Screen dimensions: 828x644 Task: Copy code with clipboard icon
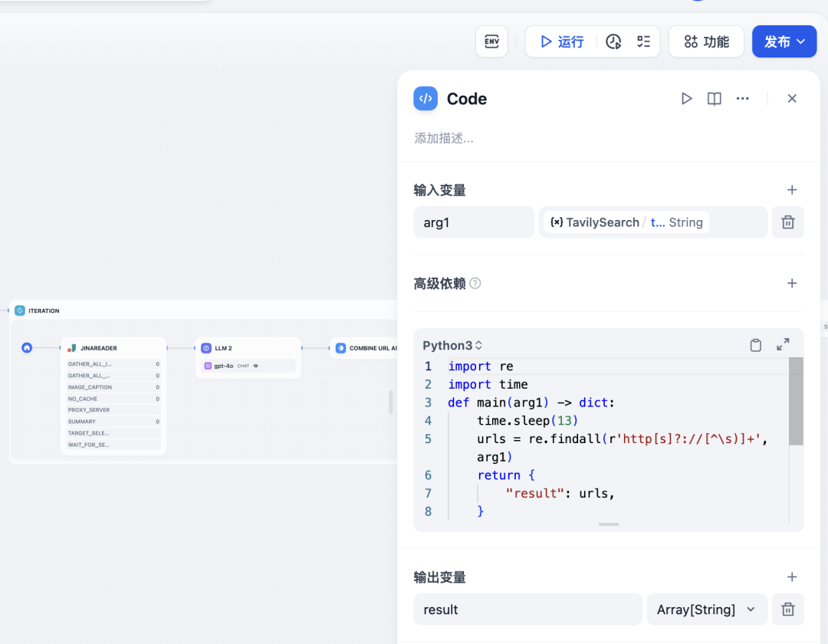click(x=756, y=345)
